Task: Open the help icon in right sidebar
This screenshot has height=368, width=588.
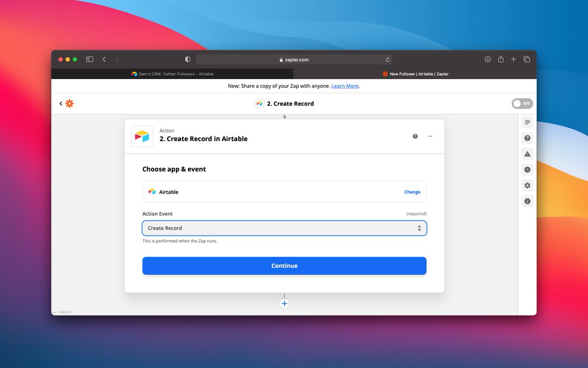Action: (x=527, y=138)
